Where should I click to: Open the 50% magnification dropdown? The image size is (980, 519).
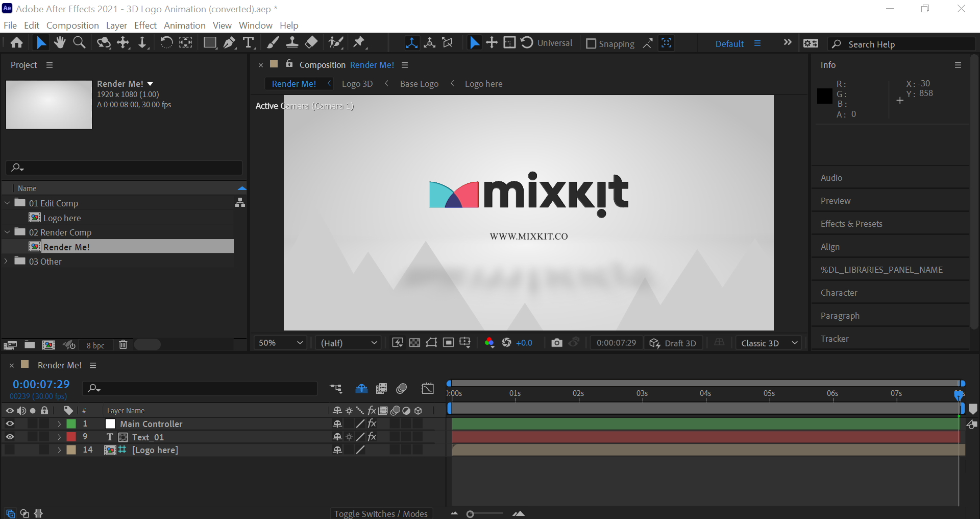[280, 343]
